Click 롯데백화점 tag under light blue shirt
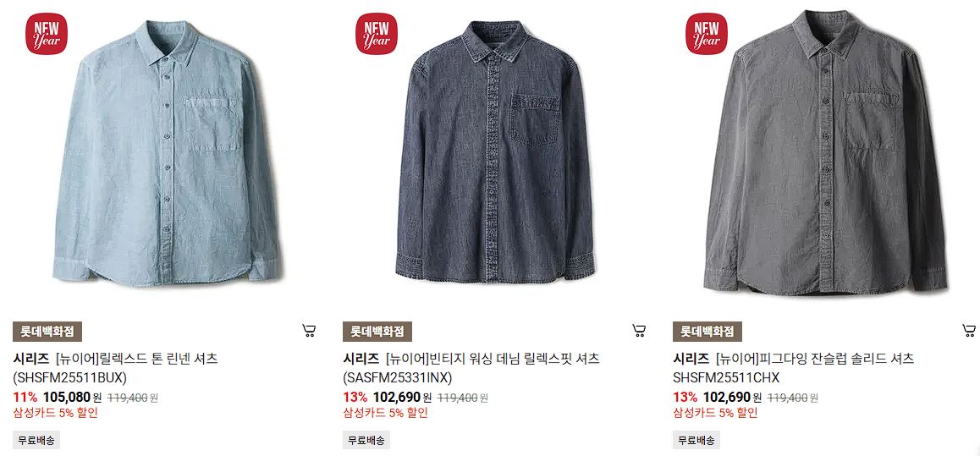This screenshot has width=980, height=456. coord(47,332)
